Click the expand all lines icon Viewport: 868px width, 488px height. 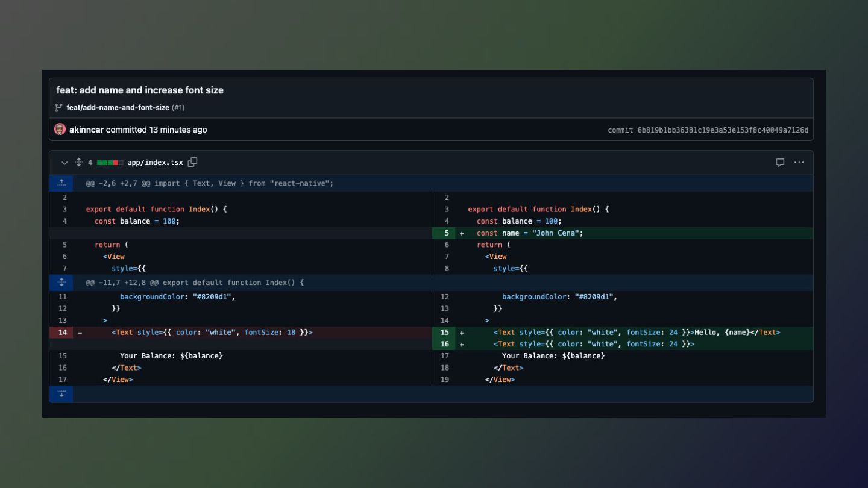pyautogui.click(x=78, y=163)
